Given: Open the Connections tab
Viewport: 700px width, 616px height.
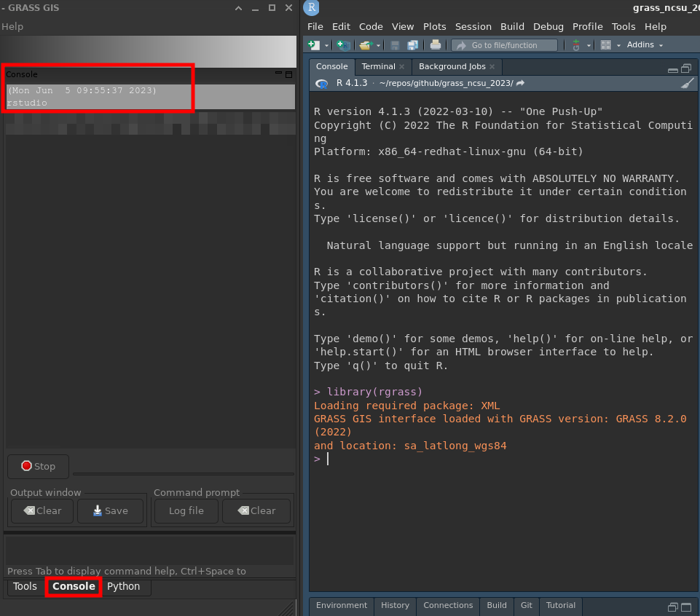Looking at the screenshot, I should pyautogui.click(x=448, y=605).
